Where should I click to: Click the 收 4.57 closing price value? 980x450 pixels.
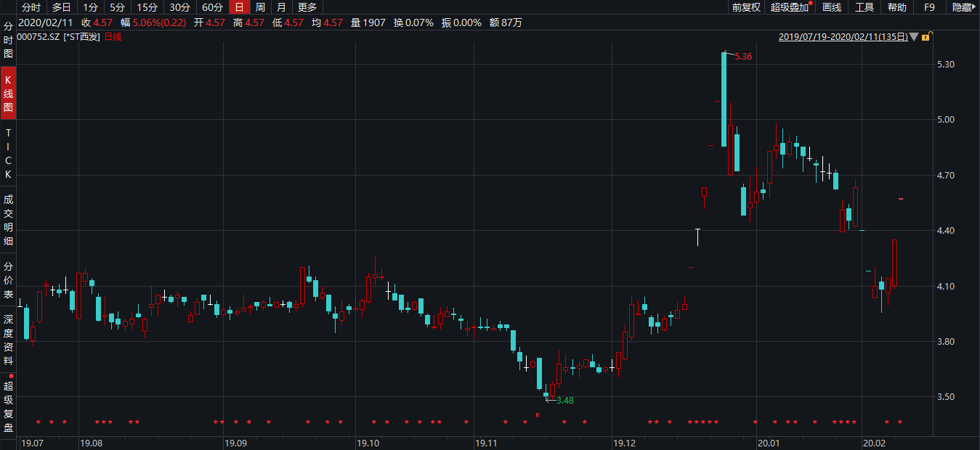click(97, 22)
